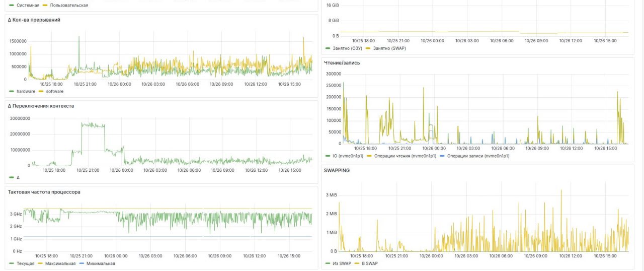
Task: Toggle the "Из SWAP" legend label
Action: pos(341,263)
